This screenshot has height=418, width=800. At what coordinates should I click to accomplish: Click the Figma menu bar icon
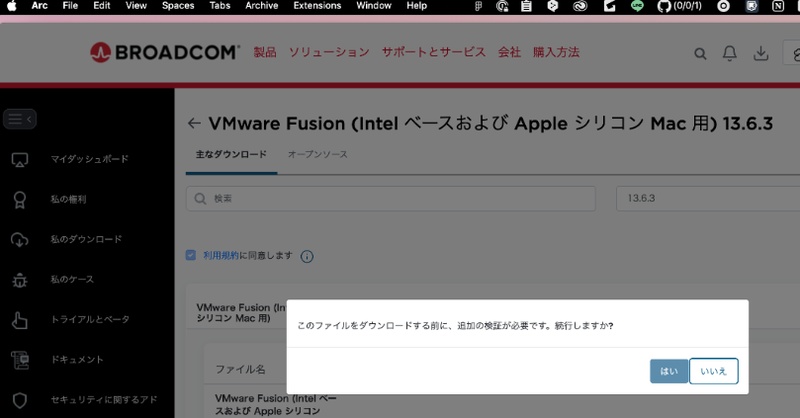pos(478,6)
